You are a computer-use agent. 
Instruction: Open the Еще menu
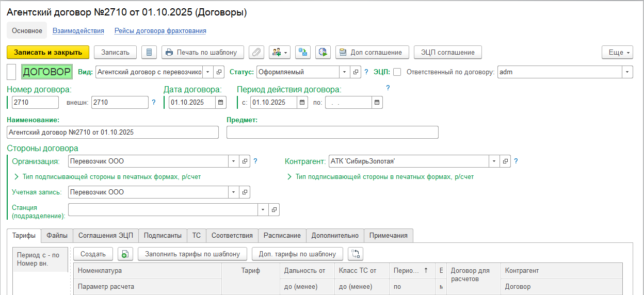617,52
